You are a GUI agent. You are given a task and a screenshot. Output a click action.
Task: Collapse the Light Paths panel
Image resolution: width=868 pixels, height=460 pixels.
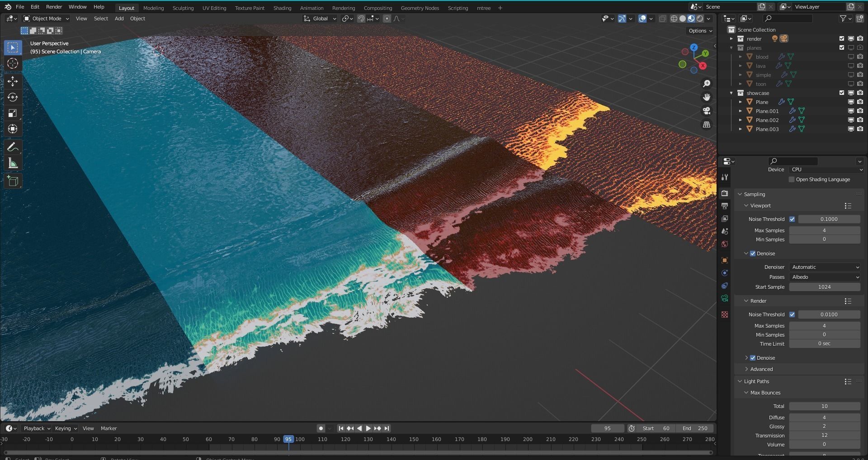tap(756, 381)
